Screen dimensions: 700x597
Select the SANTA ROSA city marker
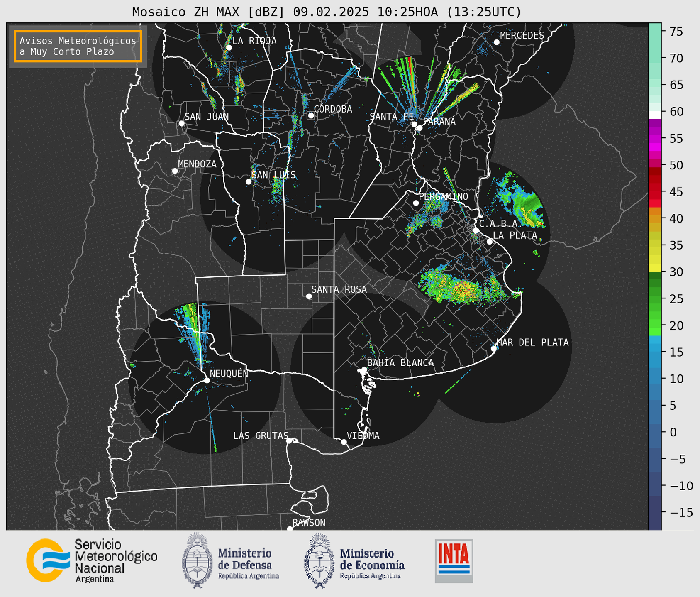[309, 296]
